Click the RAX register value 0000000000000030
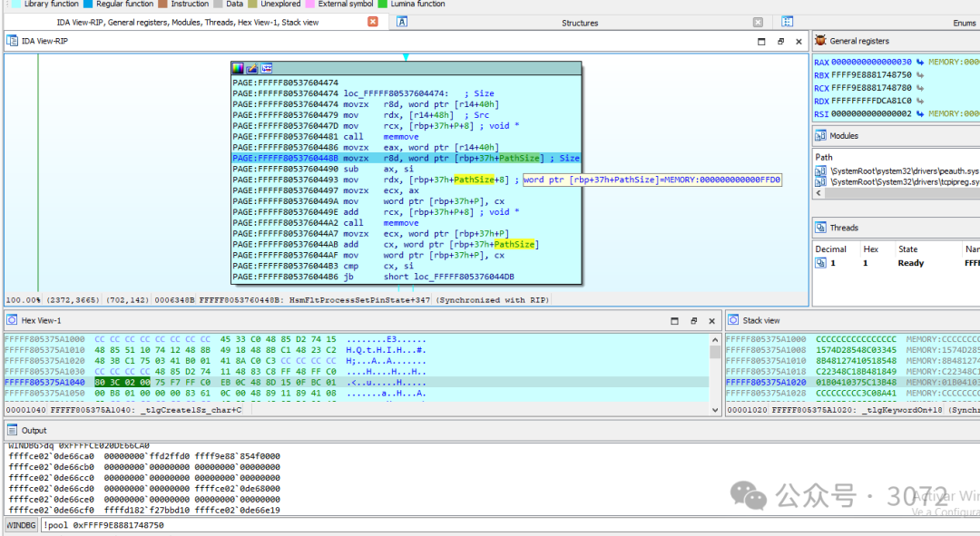This screenshot has height=536, width=980. [871, 62]
